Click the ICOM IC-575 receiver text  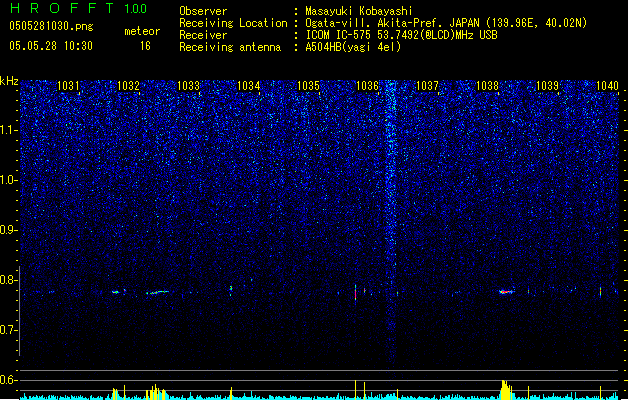(401, 35)
